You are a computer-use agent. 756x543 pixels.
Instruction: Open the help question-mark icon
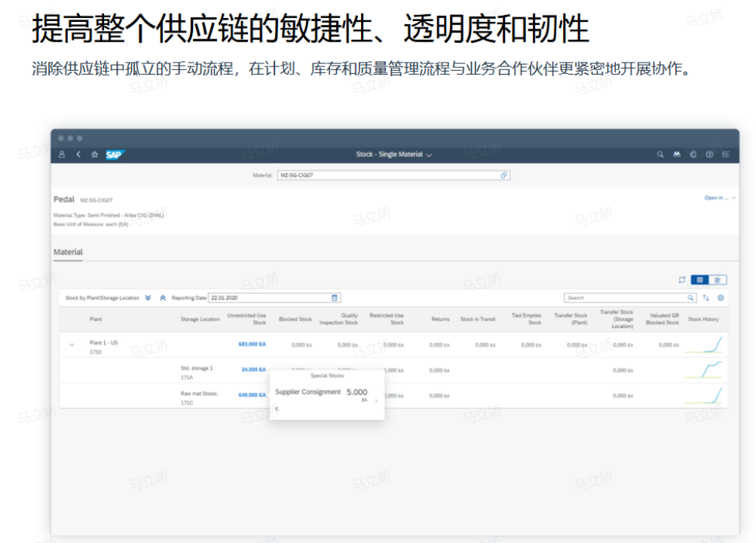click(x=710, y=155)
